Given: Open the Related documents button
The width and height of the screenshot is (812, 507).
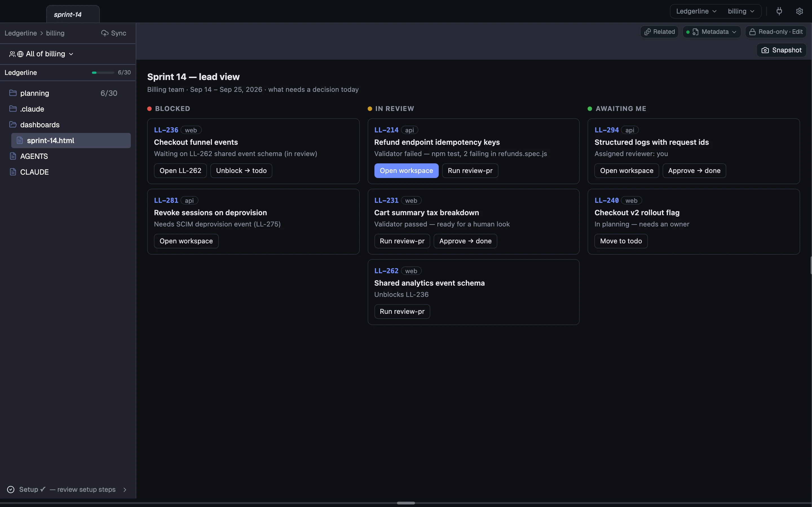Looking at the screenshot, I should 659,32.
